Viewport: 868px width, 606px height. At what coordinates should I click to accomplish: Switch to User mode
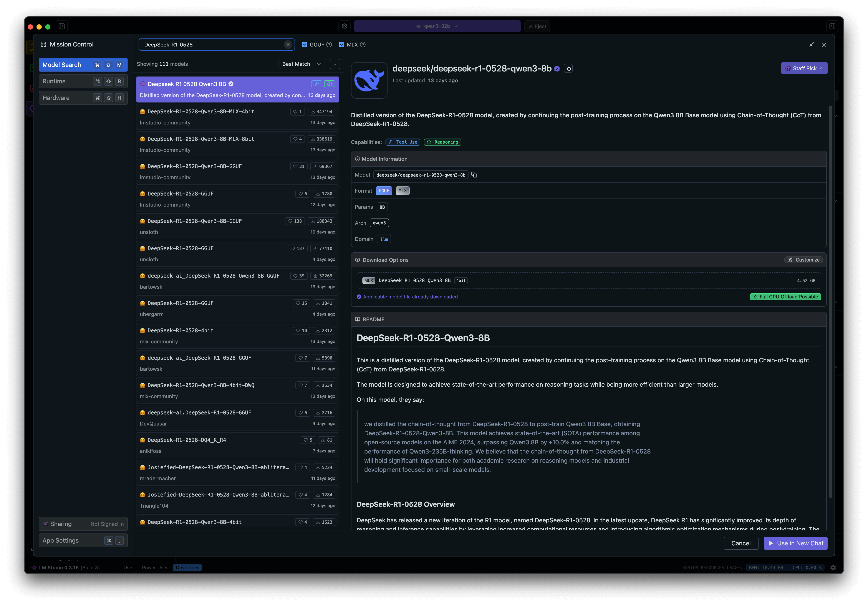[x=129, y=567]
